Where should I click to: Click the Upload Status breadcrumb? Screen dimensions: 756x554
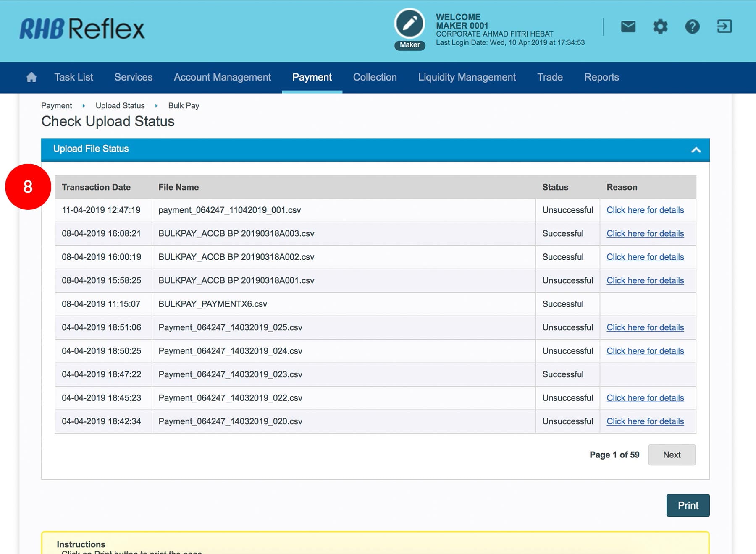tap(120, 106)
